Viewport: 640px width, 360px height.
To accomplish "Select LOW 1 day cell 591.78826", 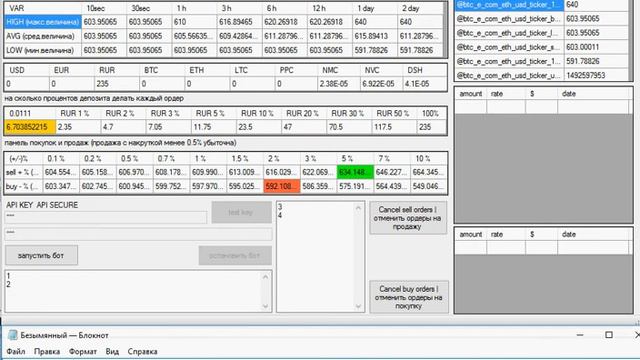I will tap(375, 50).
